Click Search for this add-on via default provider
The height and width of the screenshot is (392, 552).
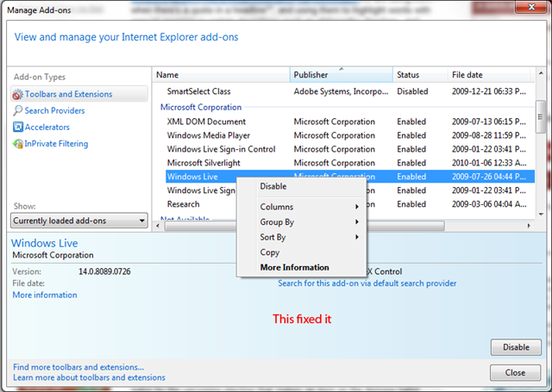tap(367, 283)
